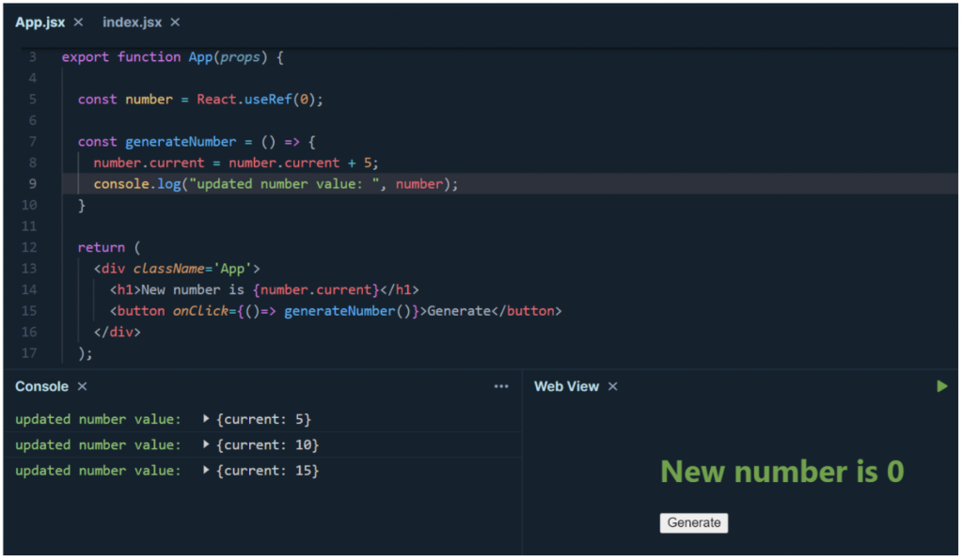Expand the {current: 10} log object
Viewport: 963px width, 560px height.
click(207, 444)
